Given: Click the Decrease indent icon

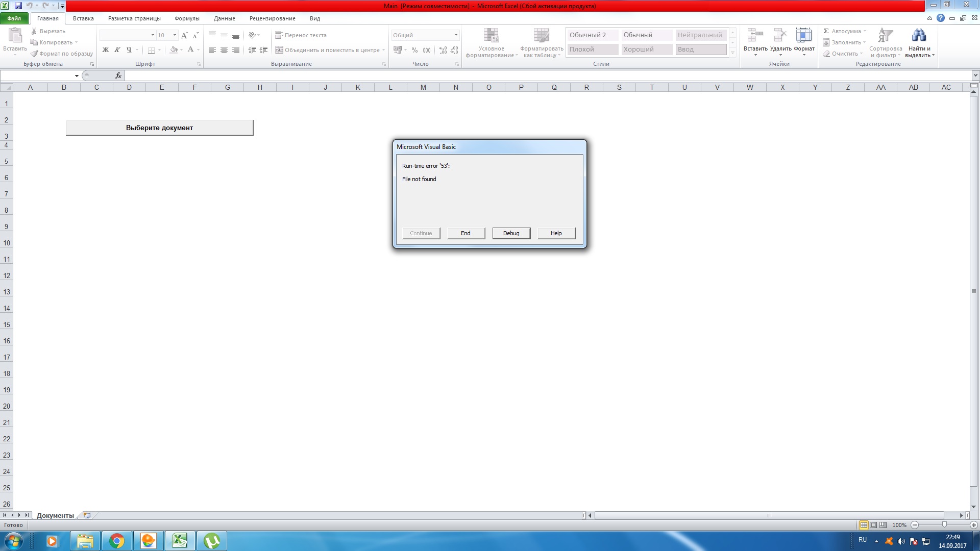Looking at the screenshot, I should click(252, 50).
